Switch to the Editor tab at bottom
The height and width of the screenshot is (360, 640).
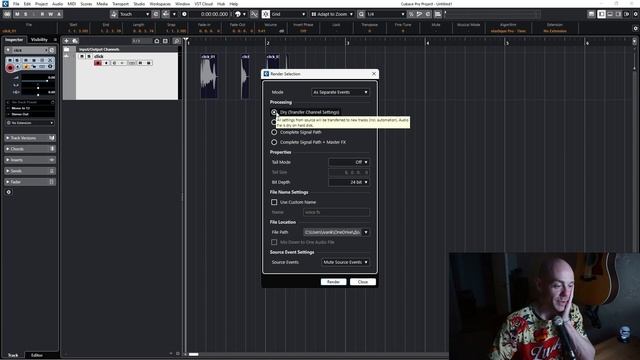[x=37, y=355]
